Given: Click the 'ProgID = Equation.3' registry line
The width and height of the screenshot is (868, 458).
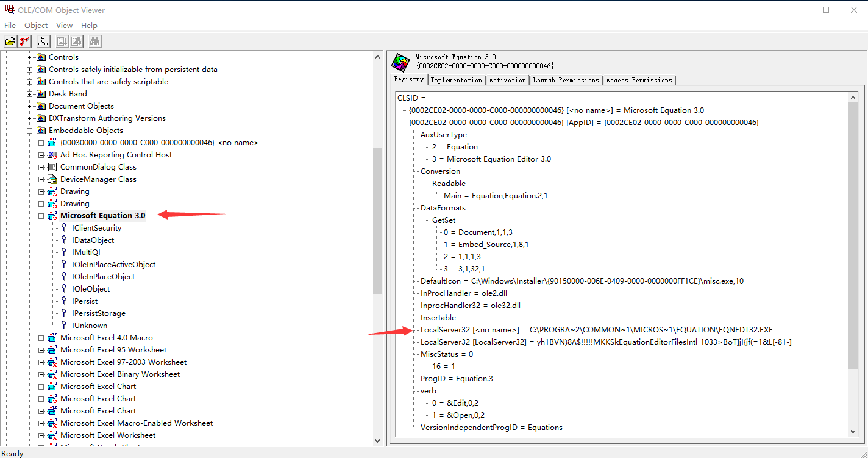Looking at the screenshot, I should point(457,379).
